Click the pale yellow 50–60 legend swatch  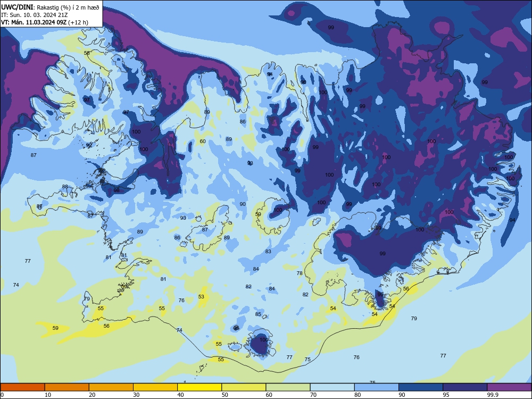[244, 387]
